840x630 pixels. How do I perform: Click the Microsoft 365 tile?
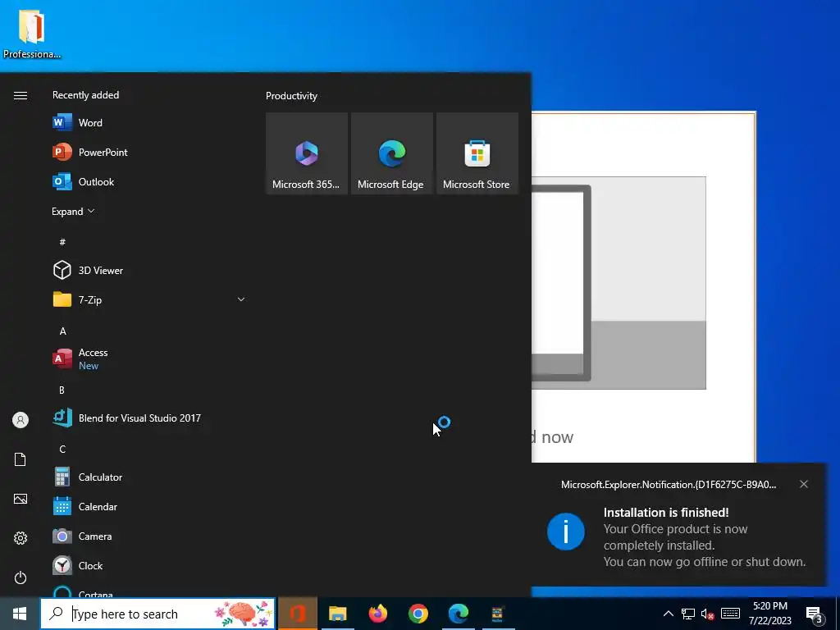(x=307, y=153)
